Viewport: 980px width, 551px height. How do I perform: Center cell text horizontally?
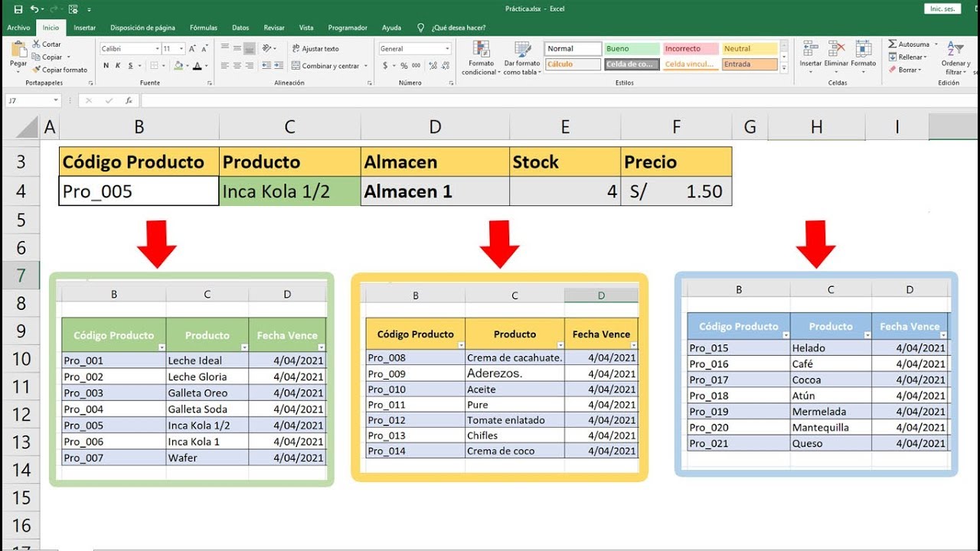pyautogui.click(x=237, y=66)
